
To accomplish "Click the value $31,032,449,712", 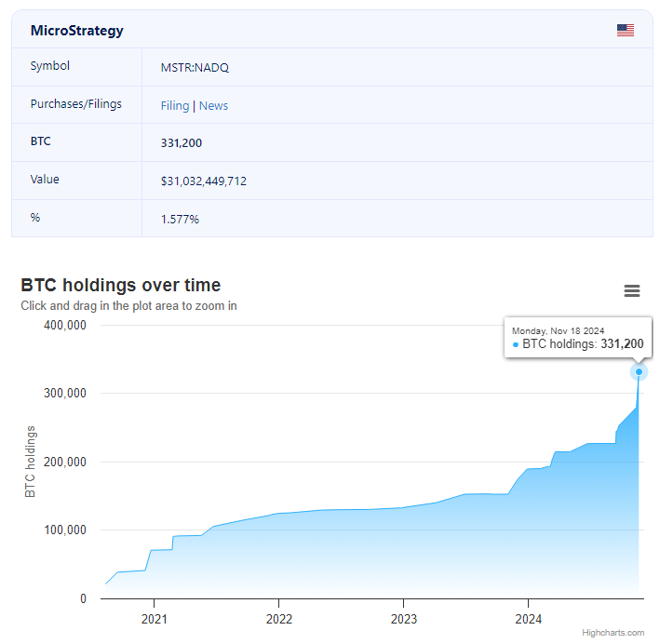I will [x=203, y=181].
